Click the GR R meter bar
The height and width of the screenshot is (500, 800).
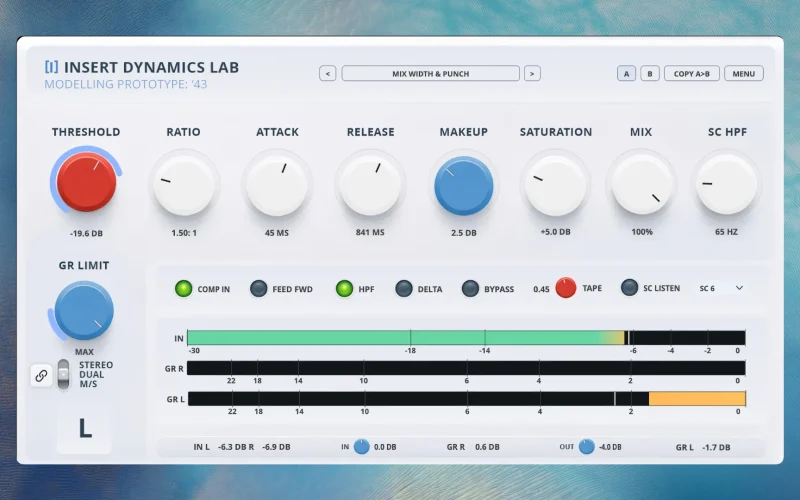pos(466,368)
